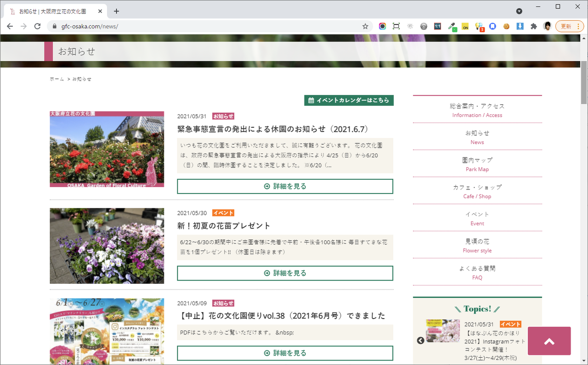Click the yellow ON extension toggle

click(465, 27)
